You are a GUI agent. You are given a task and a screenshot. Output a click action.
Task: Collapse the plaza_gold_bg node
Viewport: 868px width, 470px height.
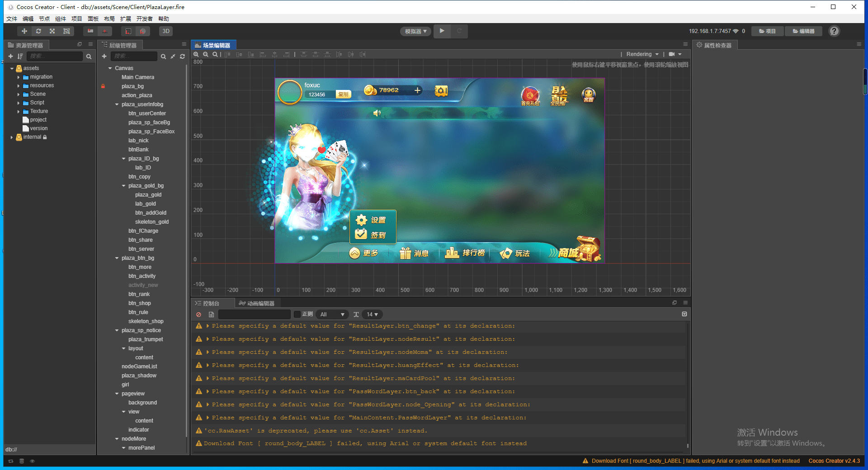123,186
